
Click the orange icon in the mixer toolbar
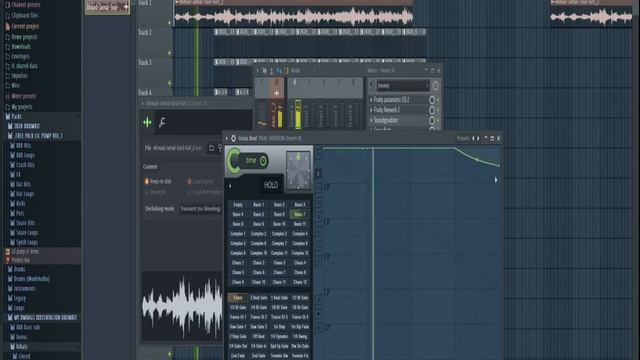pyautogui.click(x=286, y=71)
